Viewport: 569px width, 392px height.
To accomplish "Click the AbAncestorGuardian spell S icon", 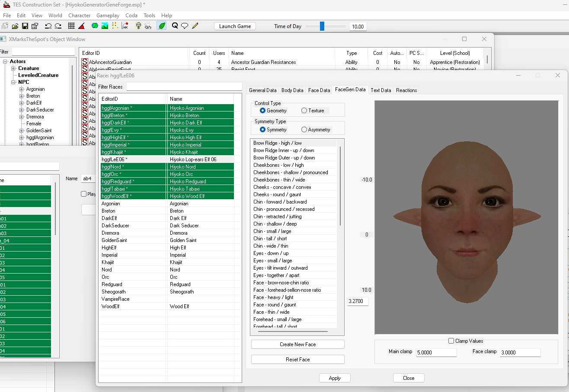I will pyautogui.click(x=85, y=62).
